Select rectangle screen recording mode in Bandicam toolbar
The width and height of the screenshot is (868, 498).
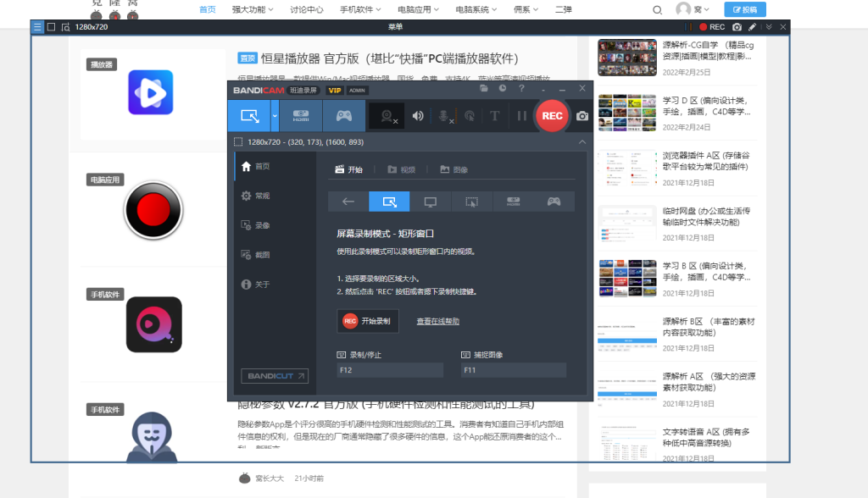point(250,116)
